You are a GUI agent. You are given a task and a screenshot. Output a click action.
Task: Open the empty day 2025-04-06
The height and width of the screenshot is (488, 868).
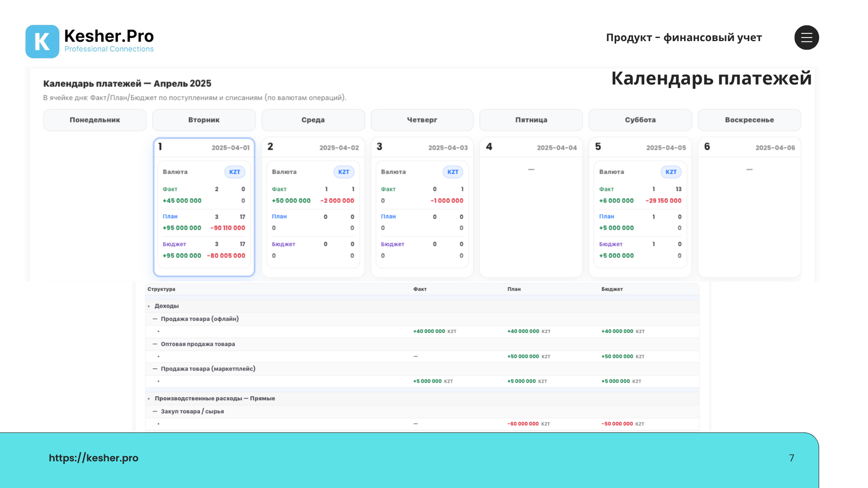[x=750, y=207]
